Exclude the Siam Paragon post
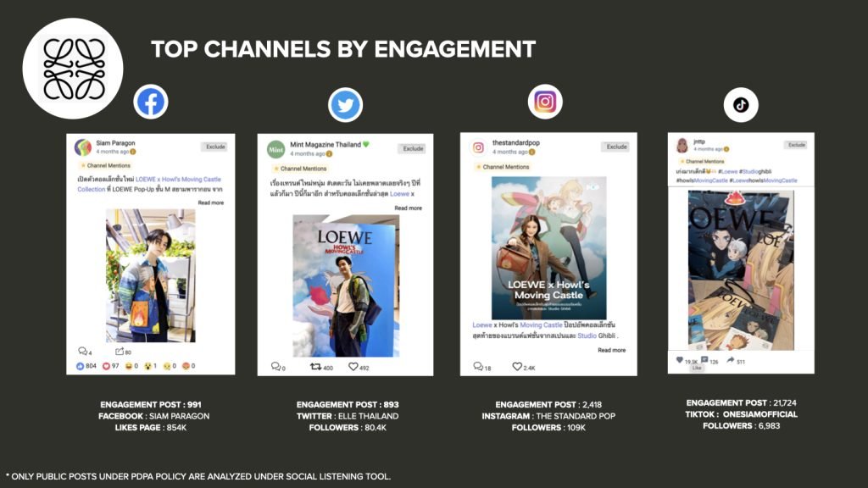The height and width of the screenshot is (488, 868). 215,147
